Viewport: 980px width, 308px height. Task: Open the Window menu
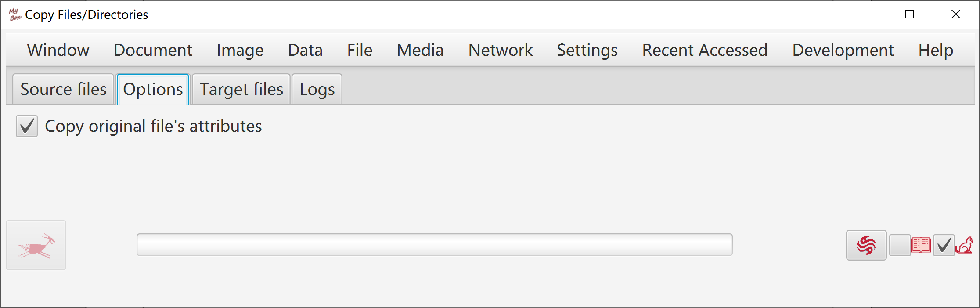(58, 50)
